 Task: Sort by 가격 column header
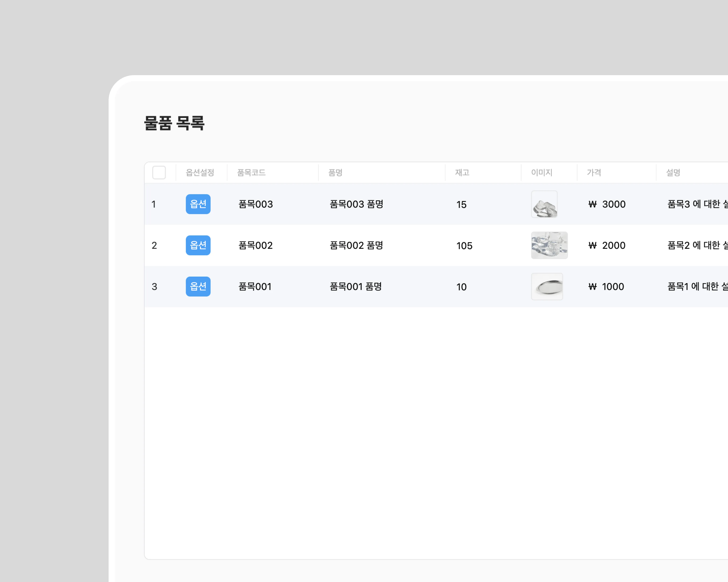[594, 173]
